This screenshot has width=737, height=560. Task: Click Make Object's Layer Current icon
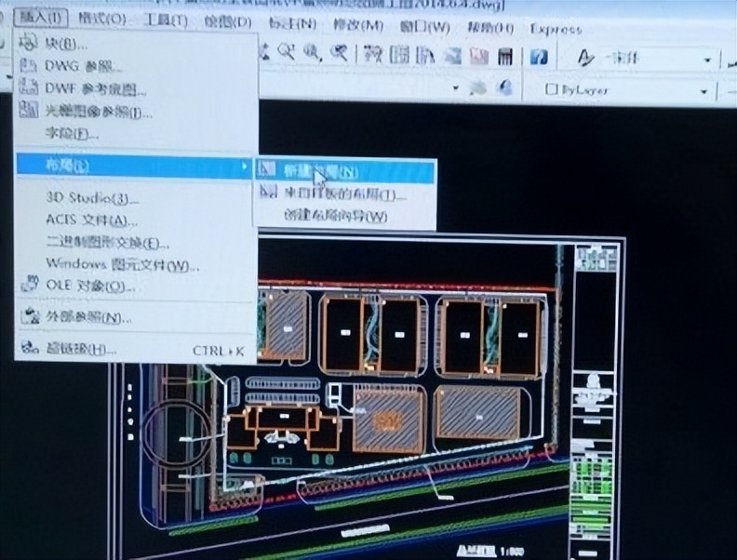[477, 87]
